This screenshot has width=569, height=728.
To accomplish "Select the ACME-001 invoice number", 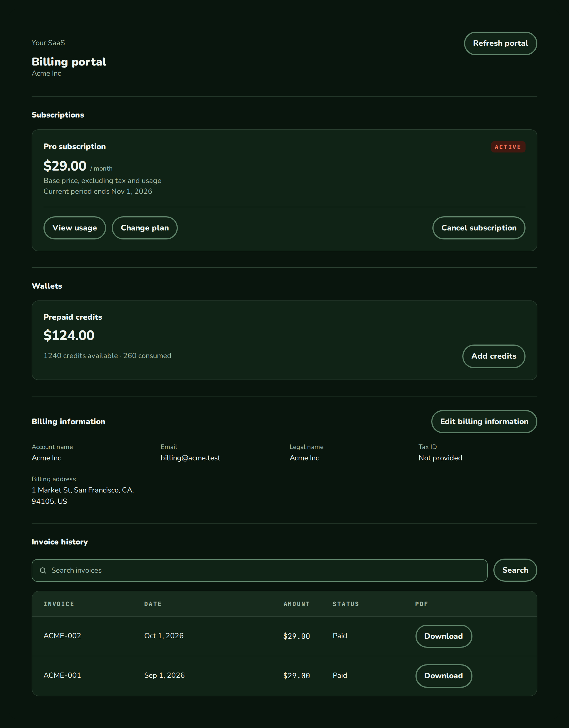I will (62, 675).
